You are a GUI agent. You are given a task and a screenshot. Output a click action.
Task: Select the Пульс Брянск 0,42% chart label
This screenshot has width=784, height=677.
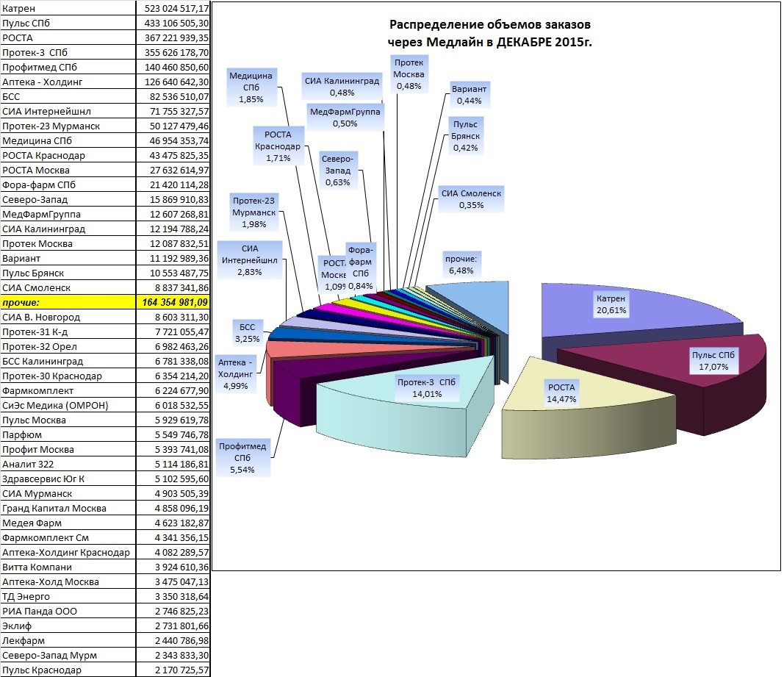point(466,136)
